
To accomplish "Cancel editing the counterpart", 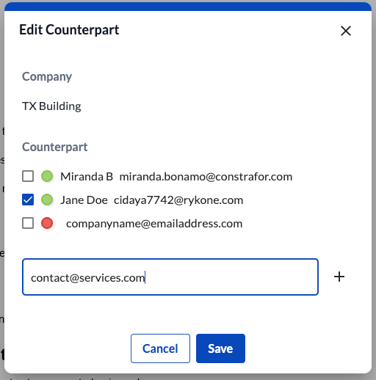I will 160,348.
